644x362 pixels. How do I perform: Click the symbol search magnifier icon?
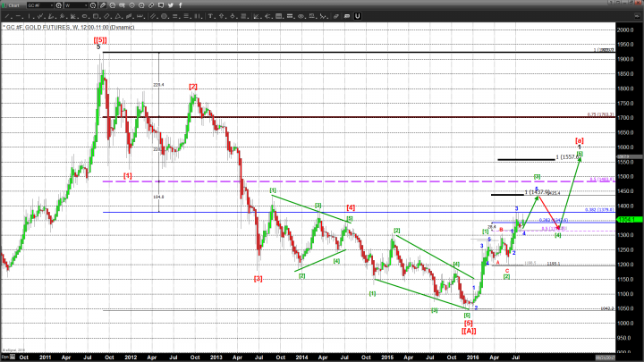pyautogui.click(x=59, y=5)
